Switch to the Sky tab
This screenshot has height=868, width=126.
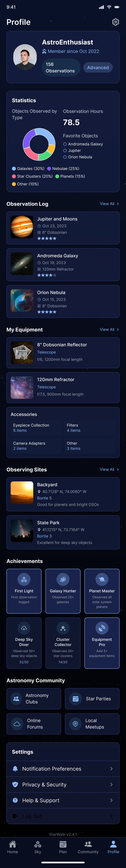click(x=38, y=846)
